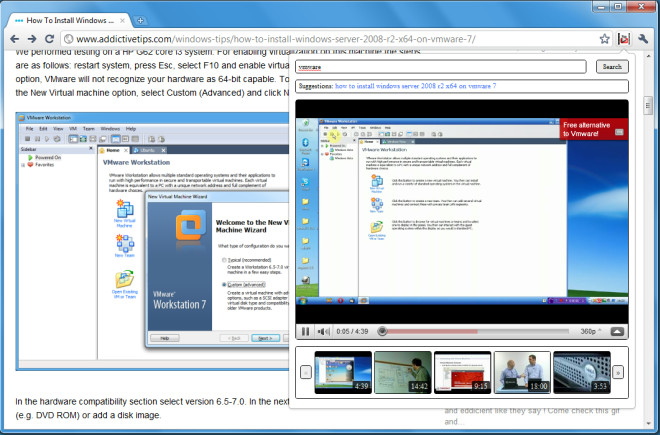Open View menu in VMware image

[58, 128]
